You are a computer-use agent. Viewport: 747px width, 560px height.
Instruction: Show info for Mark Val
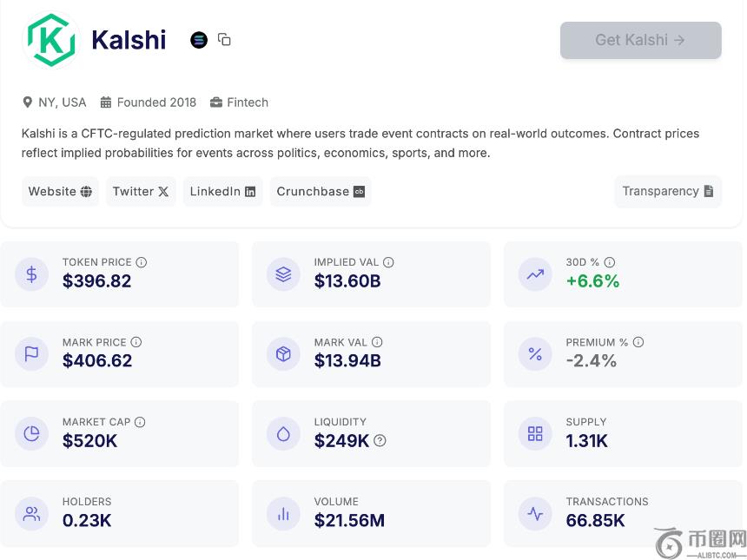click(x=377, y=342)
